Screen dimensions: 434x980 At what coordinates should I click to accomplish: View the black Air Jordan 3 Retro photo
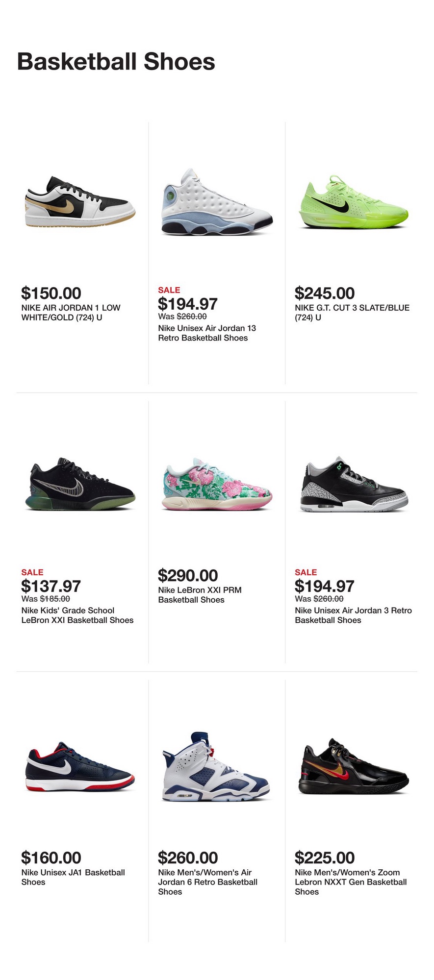(x=353, y=485)
